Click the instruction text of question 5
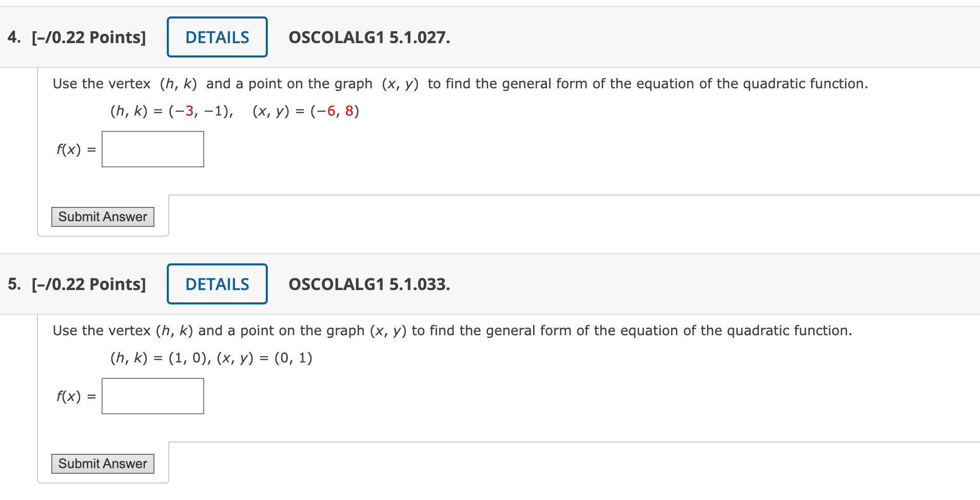980x500 pixels. click(x=452, y=330)
